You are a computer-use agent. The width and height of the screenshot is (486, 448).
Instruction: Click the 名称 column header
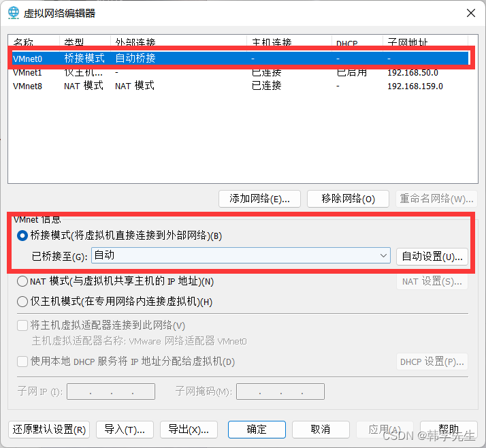pos(33,42)
